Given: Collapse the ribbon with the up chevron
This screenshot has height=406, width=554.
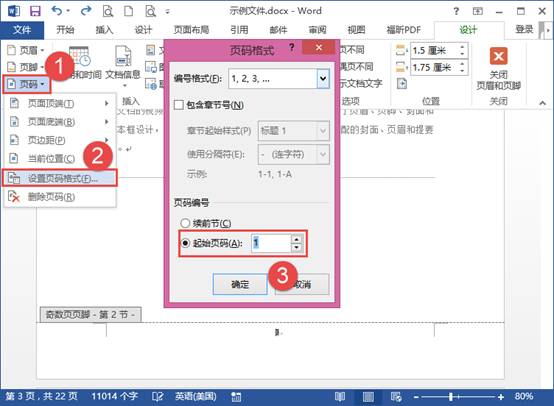Looking at the screenshot, I should [x=542, y=103].
